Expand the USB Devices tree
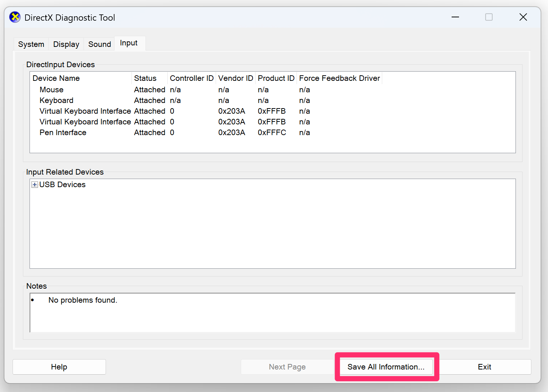 point(34,184)
